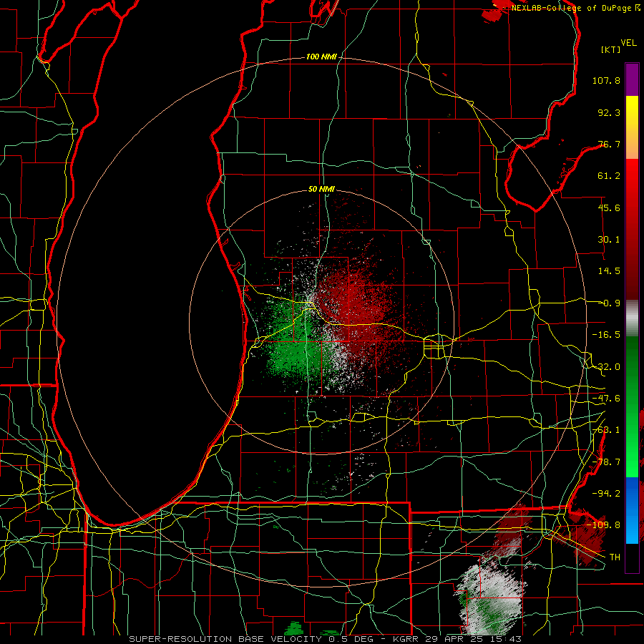Select the -78.7 value on velocity scale

[x=606, y=462]
